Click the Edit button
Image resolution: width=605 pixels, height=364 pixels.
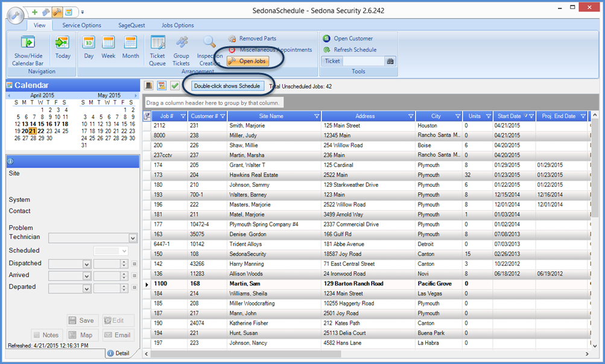click(x=118, y=321)
